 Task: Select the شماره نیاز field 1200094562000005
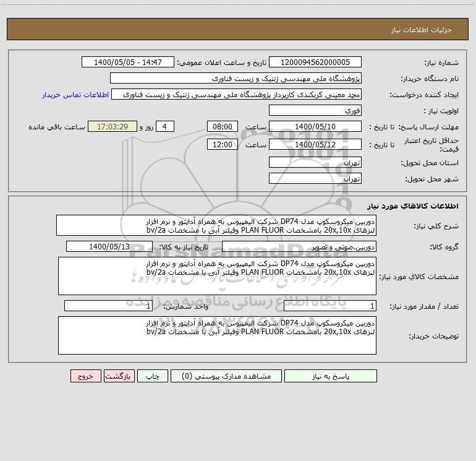tap(315, 62)
